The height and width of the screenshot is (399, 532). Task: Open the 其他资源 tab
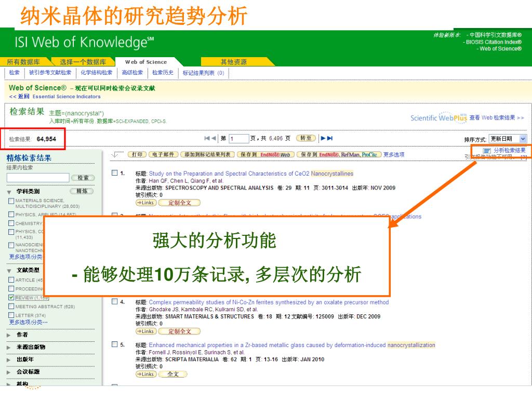234,62
